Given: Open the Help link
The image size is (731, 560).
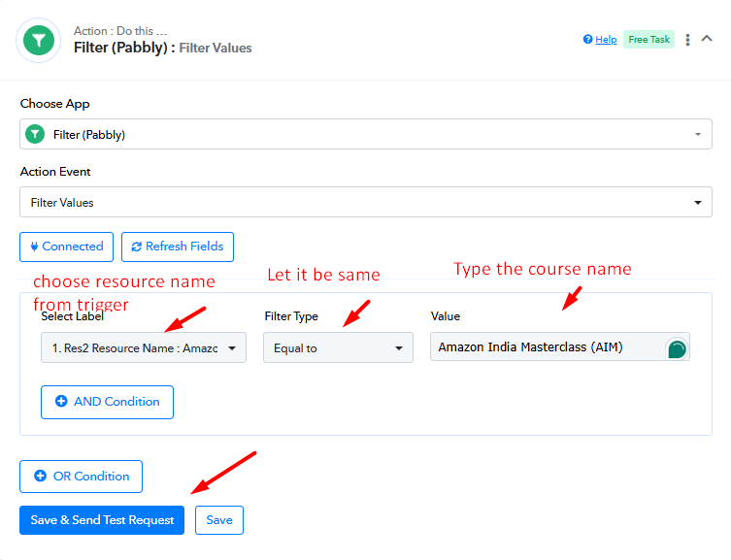Looking at the screenshot, I should pos(606,40).
